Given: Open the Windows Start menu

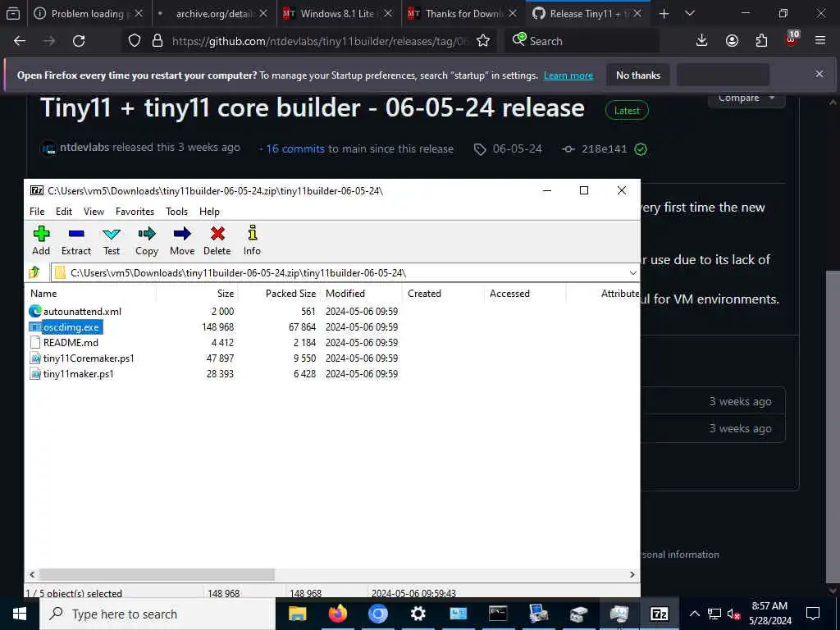Looking at the screenshot, I should 20,614.
